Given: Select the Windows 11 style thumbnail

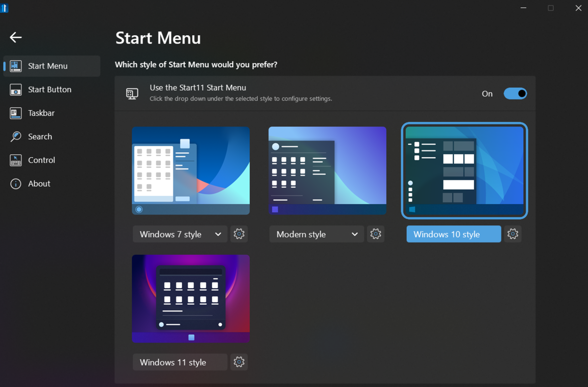Looking at the screenshot, I should coord(191,298).
